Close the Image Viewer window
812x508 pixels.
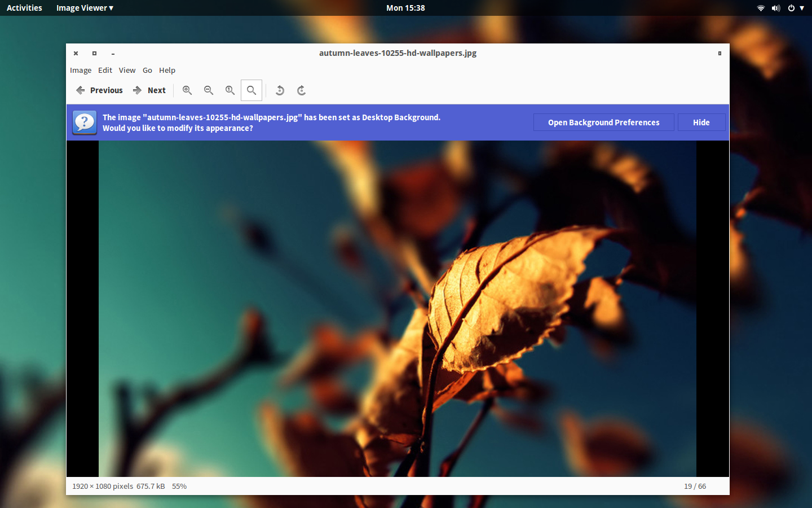pos(76,53)
